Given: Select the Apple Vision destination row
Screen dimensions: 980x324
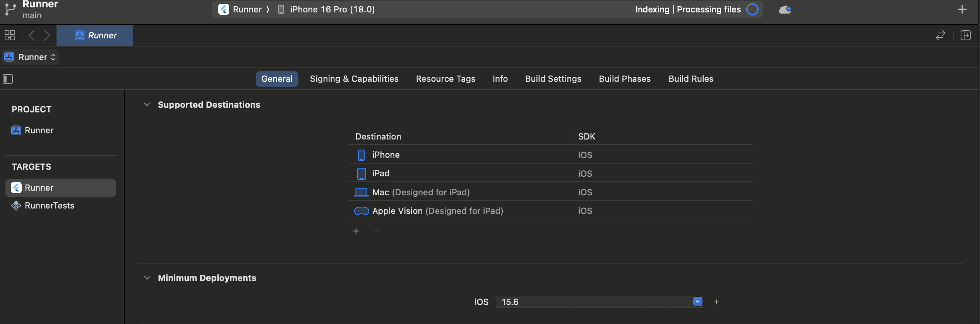Looking at the screenshot, I should [551, 210].
